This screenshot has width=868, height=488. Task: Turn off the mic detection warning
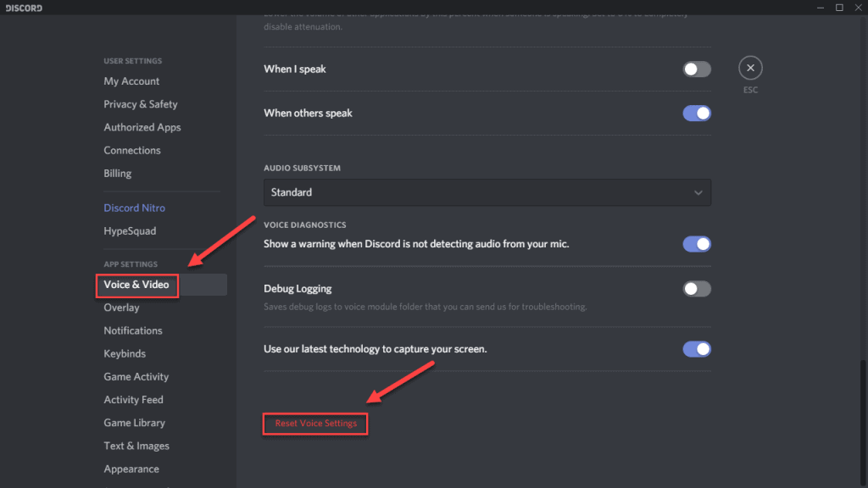click(697, 243)
